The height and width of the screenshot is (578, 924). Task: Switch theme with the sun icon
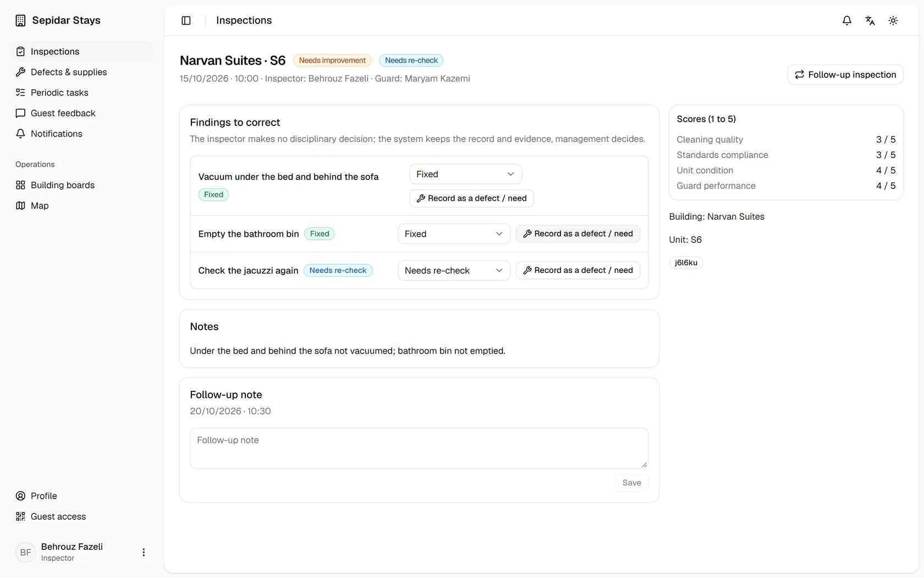click(x=893, y=20)
